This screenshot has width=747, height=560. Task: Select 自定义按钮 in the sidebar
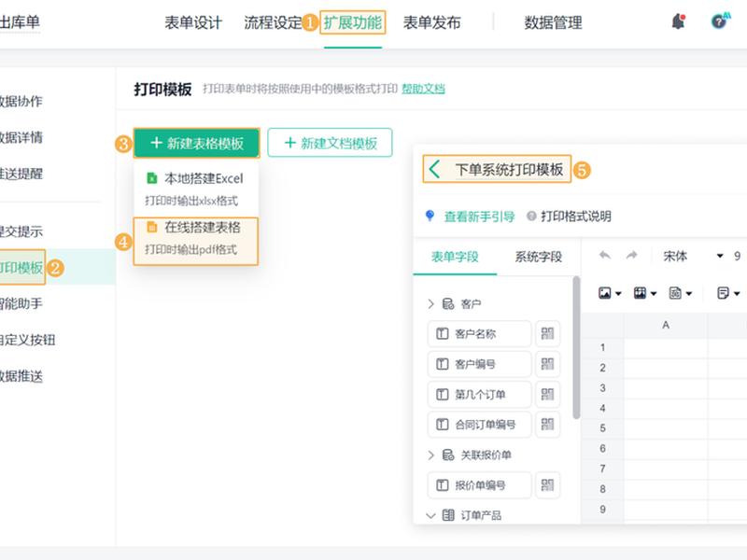click(x=27, y=340)
